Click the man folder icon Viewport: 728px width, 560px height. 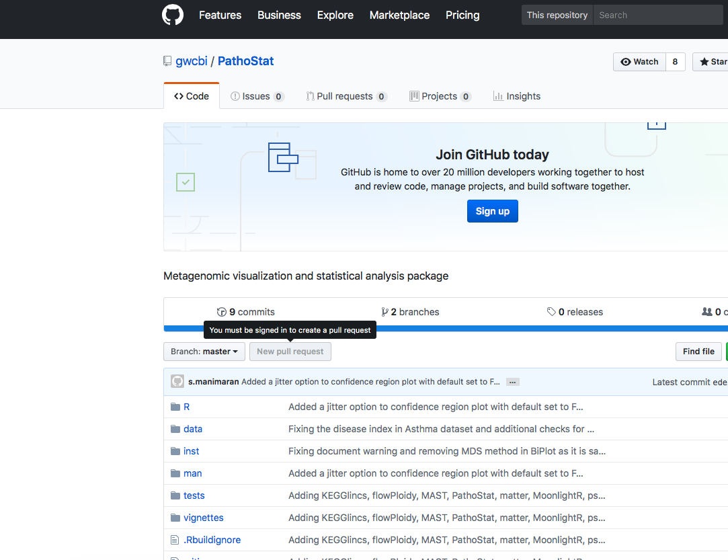tap(175, 474)
